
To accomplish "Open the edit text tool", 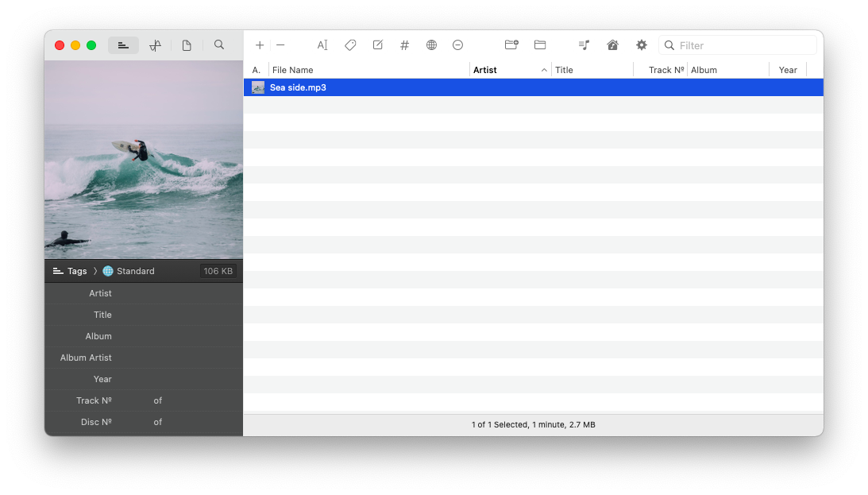I will [x=377, y=45].
